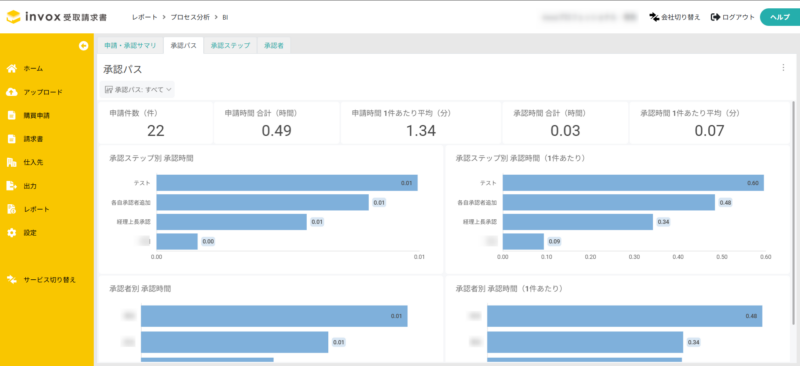Click the 0.09 bar in 承認ステップ別 1件あたり chart

pos(523,241)
